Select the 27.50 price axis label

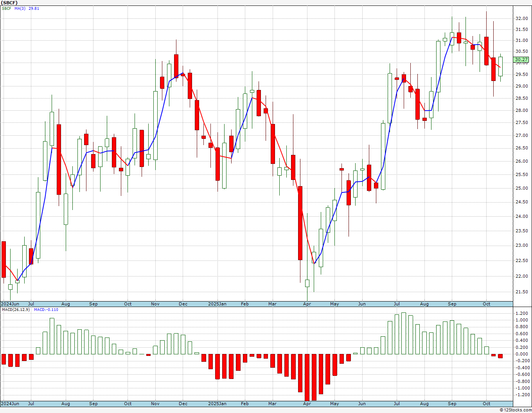pos(521,122)
